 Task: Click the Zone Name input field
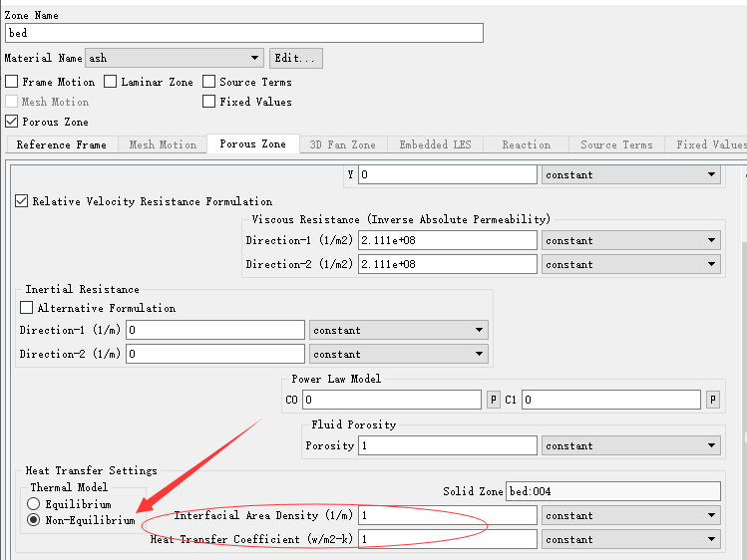pos(244,33)
